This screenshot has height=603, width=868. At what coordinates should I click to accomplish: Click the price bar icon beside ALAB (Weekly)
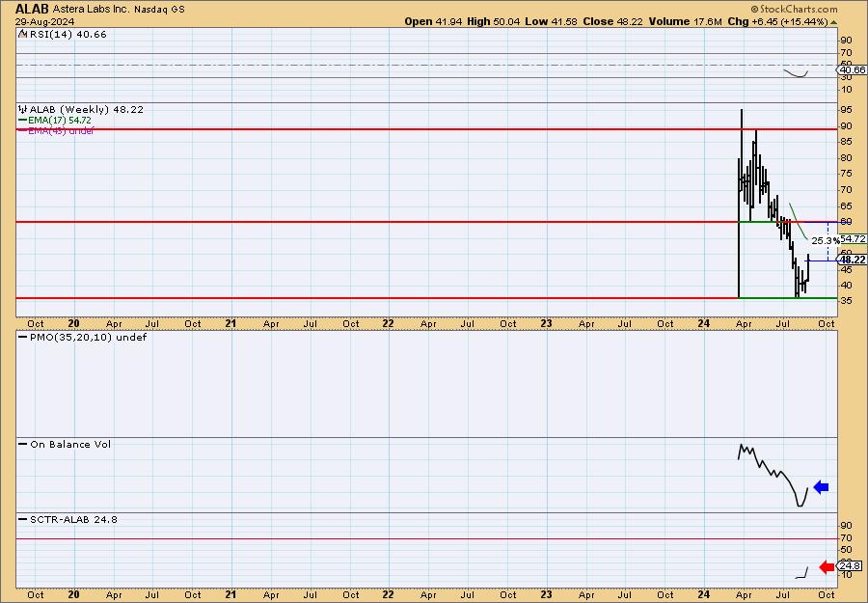pos(23,109)
